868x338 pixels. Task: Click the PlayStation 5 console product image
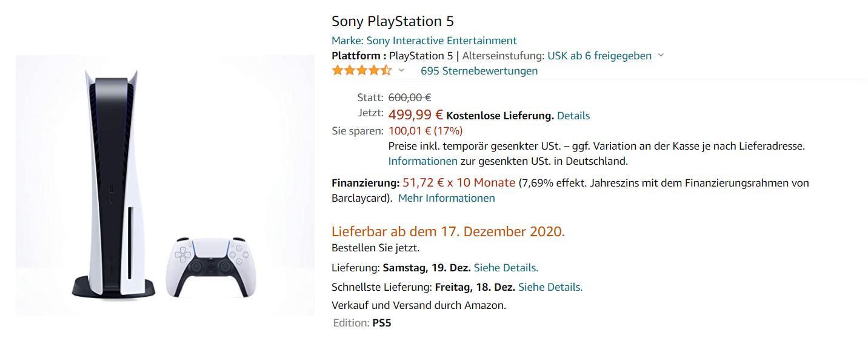coord(115,184)
